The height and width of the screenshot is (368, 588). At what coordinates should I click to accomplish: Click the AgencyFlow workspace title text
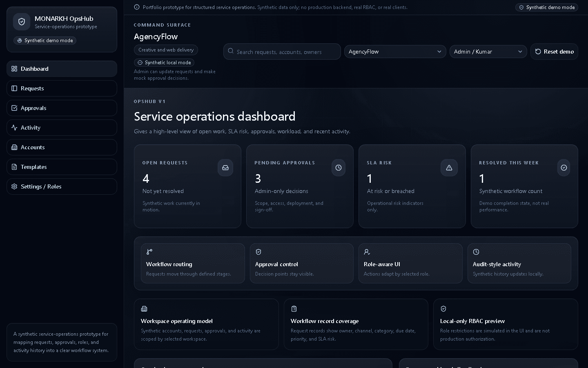coord(156,36)
